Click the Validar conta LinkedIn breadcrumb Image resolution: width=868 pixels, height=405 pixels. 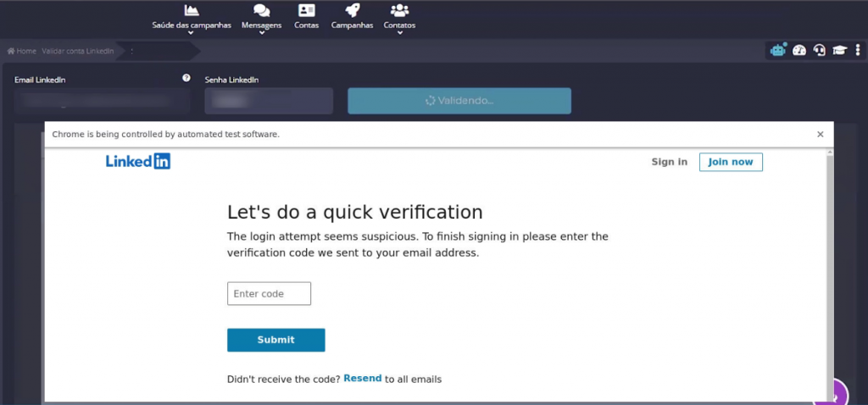77,51
